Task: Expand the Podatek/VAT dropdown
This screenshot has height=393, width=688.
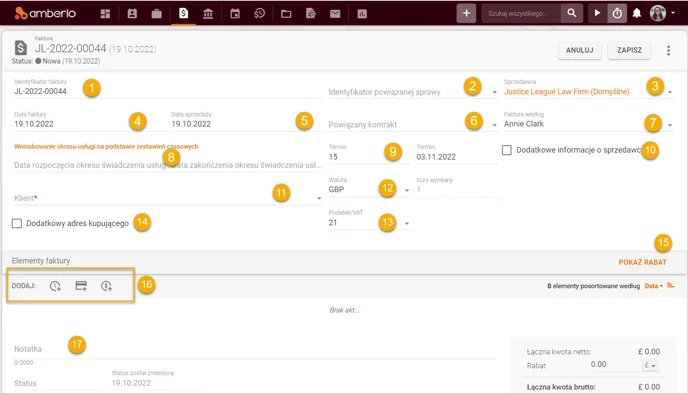Action: (x=407, y=223)
